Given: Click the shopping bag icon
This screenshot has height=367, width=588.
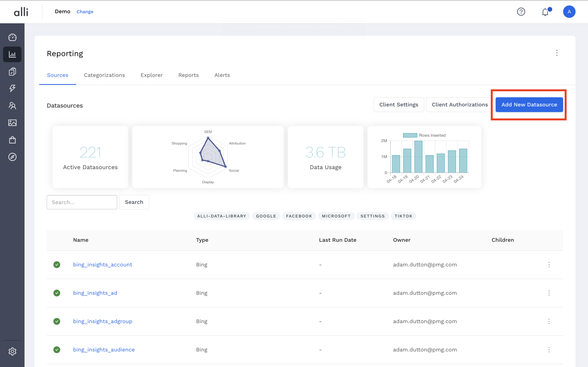Looking at the screenshot, I should tap(12, 140).
